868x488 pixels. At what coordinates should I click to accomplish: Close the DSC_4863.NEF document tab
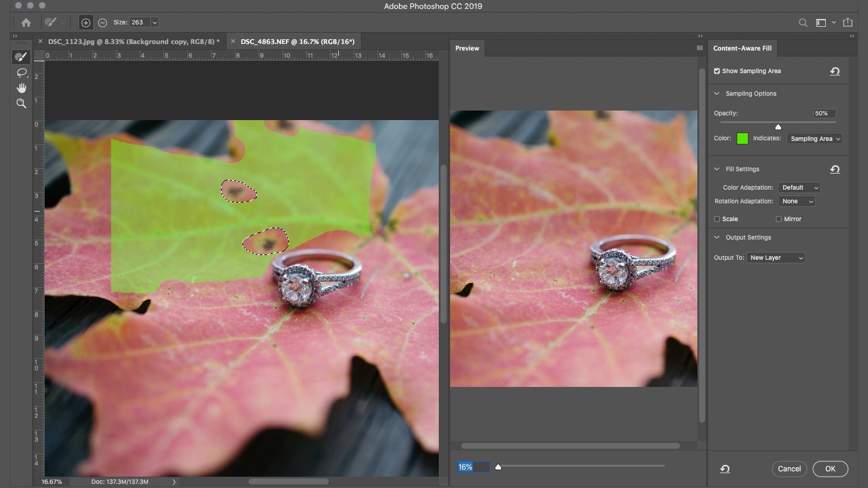point(233,42)
